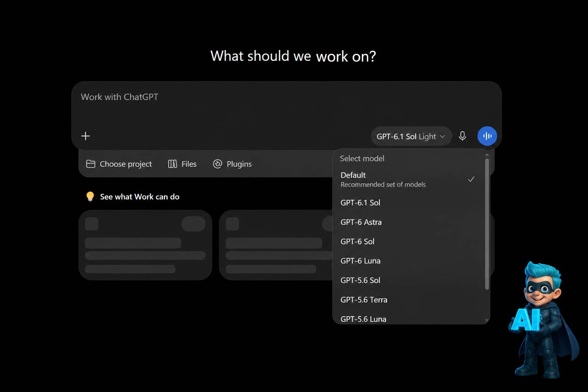Open Files via the books icon
Screen dimensions: 588x392
(x=173, y=164)
